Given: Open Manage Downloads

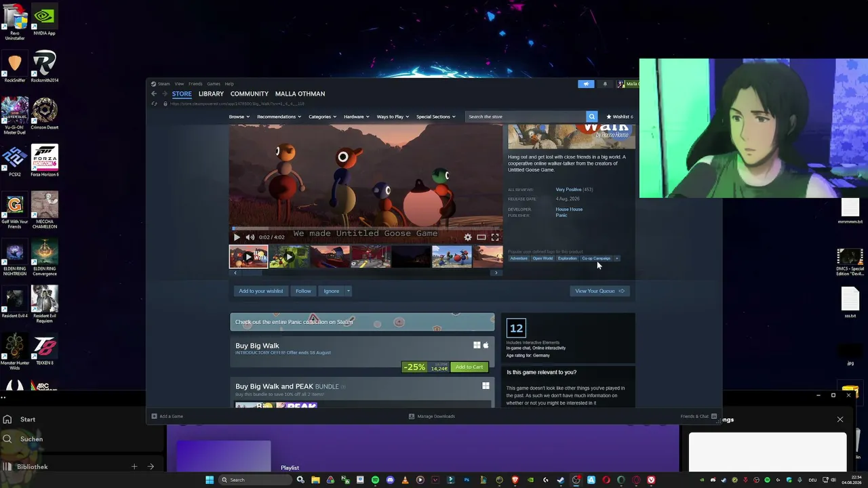Looking at the screenshot, I should click(x=431, y=416).
